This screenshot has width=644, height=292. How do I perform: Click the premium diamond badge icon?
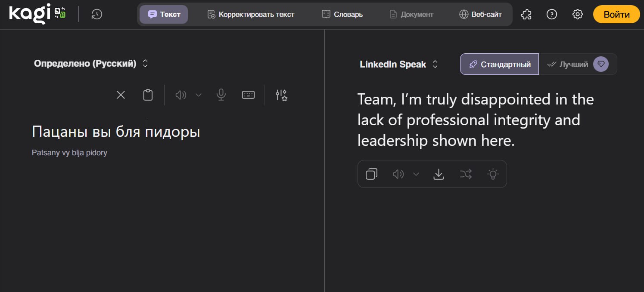601,64
